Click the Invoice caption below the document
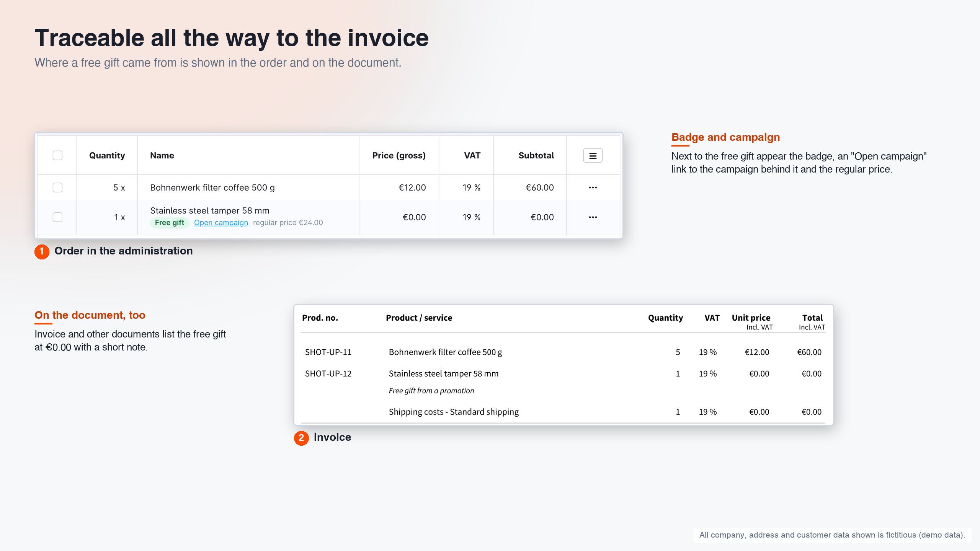The height and width of the screenshot is (551, 980). tap(332, 437)
